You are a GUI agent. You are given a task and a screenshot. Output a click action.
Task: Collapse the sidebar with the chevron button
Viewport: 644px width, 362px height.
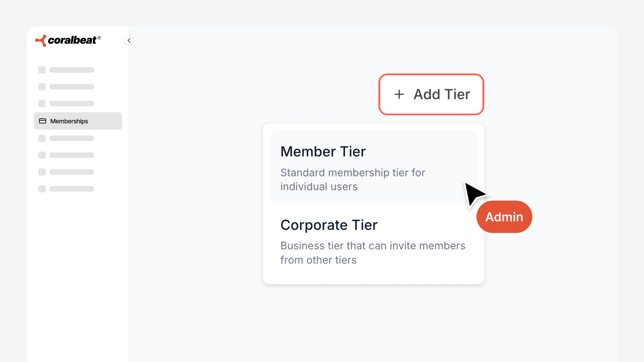click(x=129, y=41)
